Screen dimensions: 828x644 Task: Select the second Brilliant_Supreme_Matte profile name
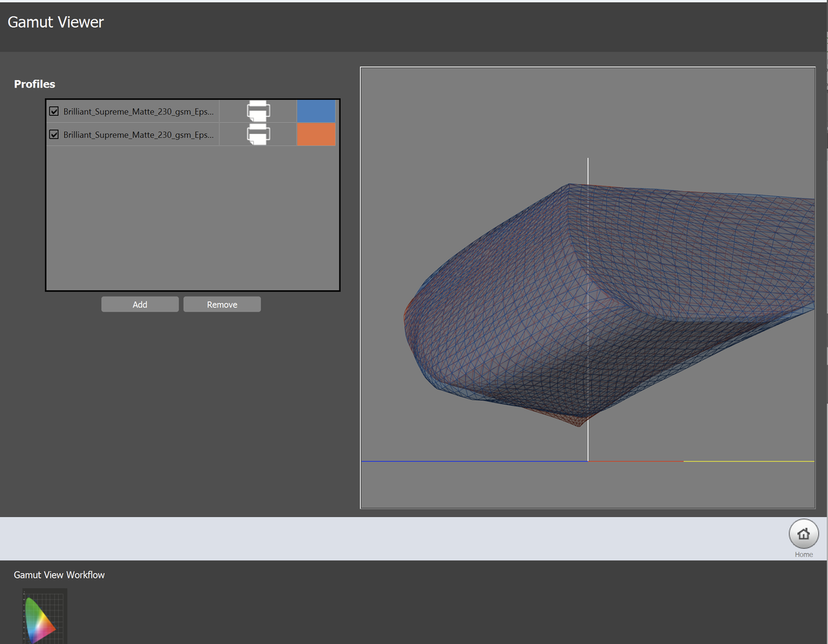coord(138,134)
